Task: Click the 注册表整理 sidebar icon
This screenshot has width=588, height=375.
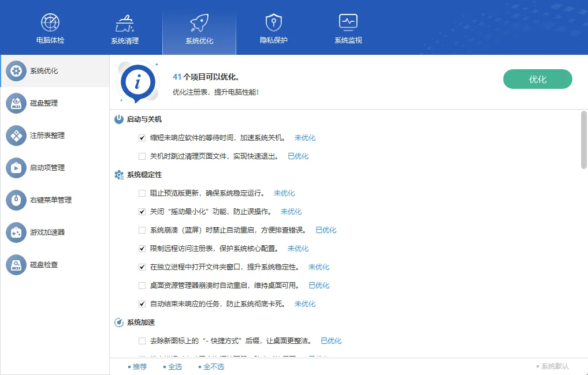Action: pos(16,135)
